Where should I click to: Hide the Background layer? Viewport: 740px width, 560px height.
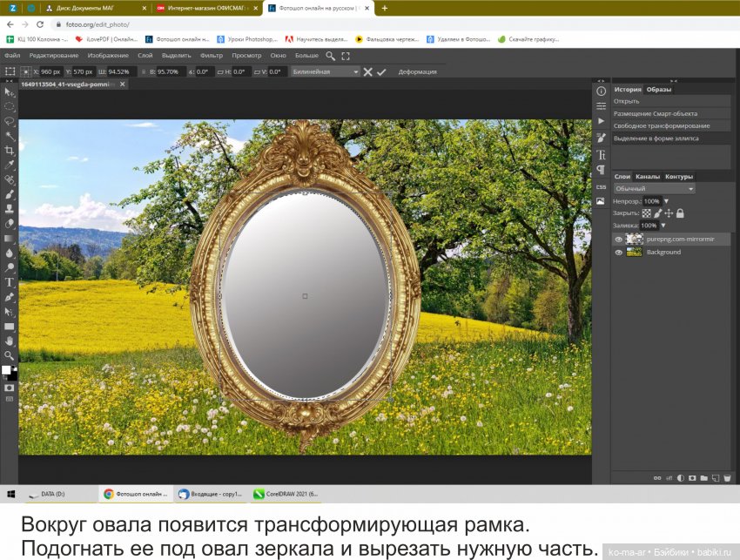click(619, 253)
